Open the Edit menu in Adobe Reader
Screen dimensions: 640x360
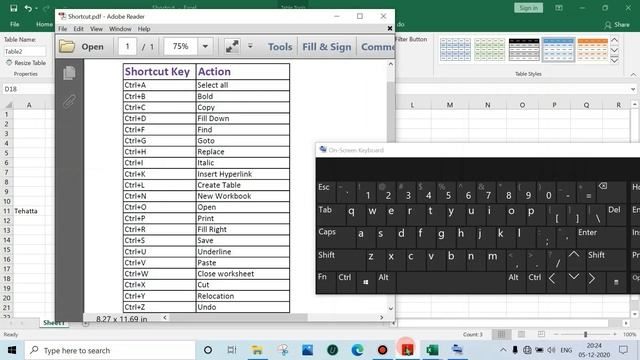[x=78, y=29]
